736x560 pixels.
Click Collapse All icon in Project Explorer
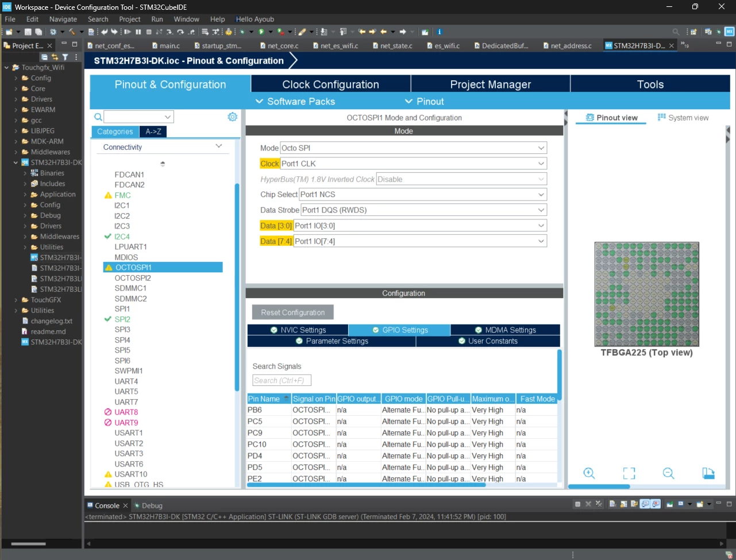[44, 57]
